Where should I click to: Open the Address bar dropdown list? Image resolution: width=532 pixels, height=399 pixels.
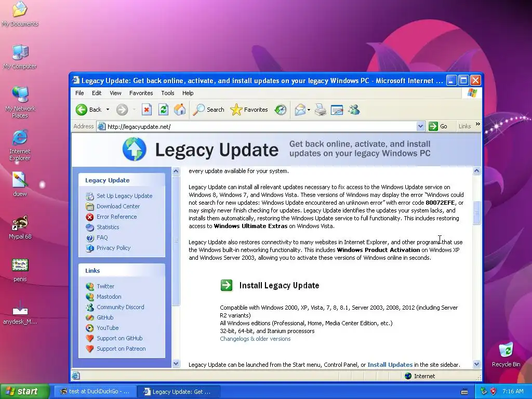[x=420, y=126]
